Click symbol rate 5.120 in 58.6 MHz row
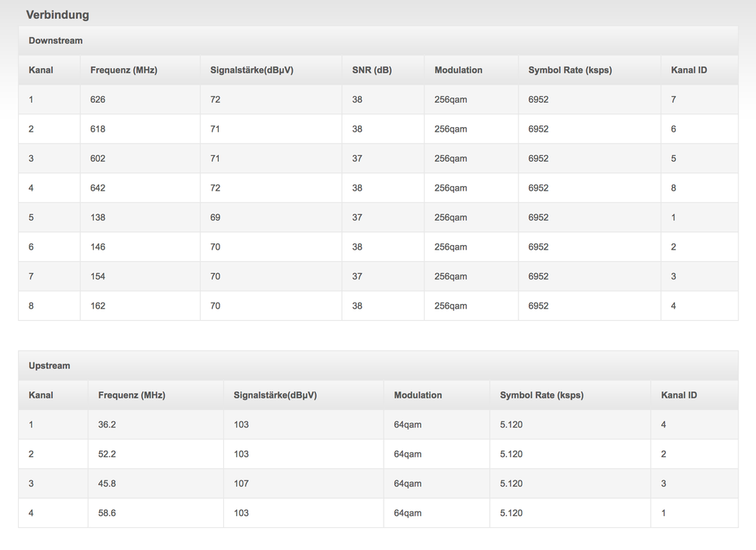The width and height of the screenshot is (756, 550). point(511,512)
